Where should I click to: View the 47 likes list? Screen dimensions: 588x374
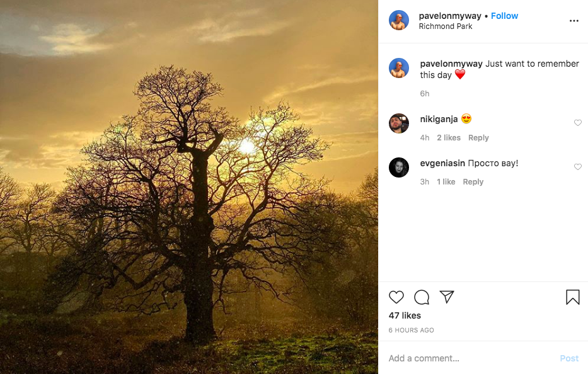pos(405,315)
